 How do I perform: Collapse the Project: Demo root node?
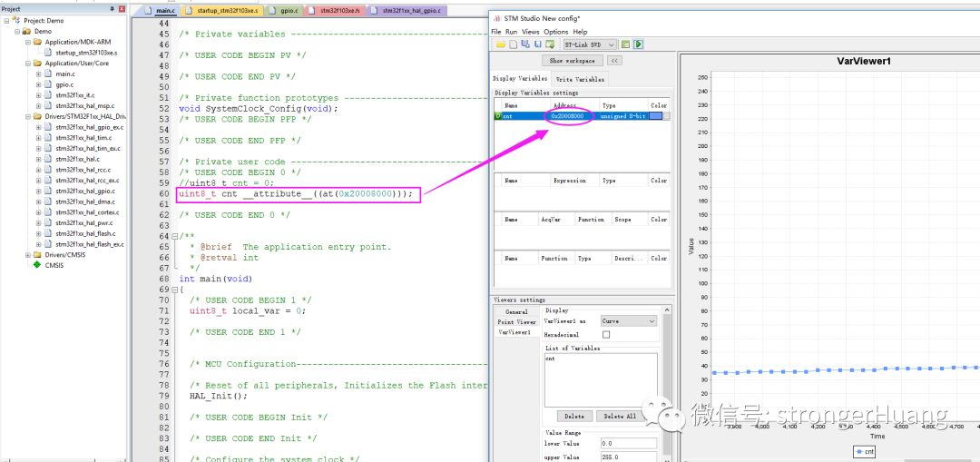(6, 21)
